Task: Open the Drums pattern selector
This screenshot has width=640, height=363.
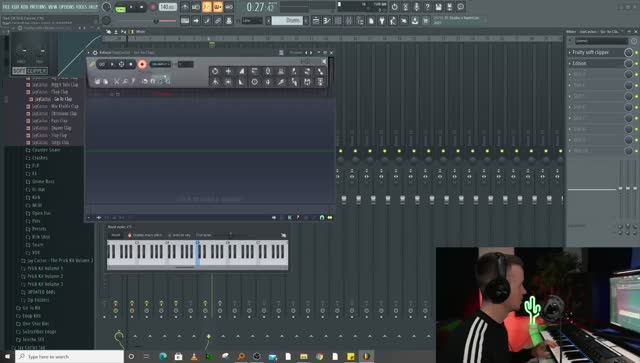Action: pos(287,20)
